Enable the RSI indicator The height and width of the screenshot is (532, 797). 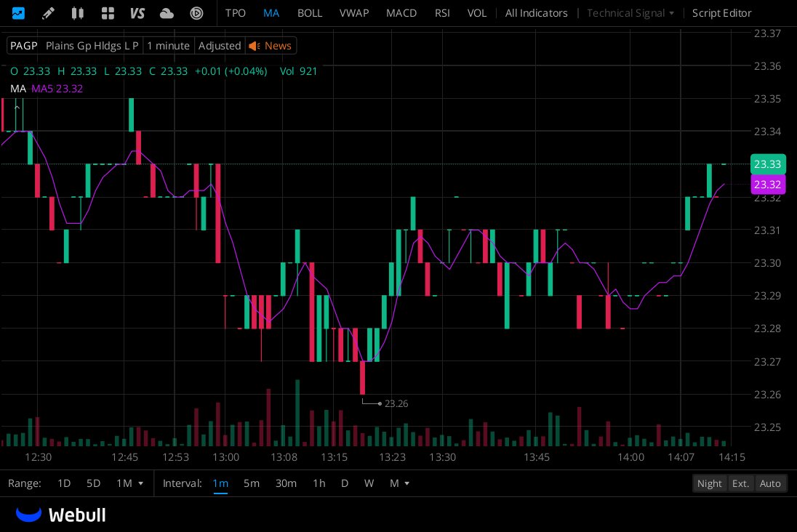[x=442, y=13]
